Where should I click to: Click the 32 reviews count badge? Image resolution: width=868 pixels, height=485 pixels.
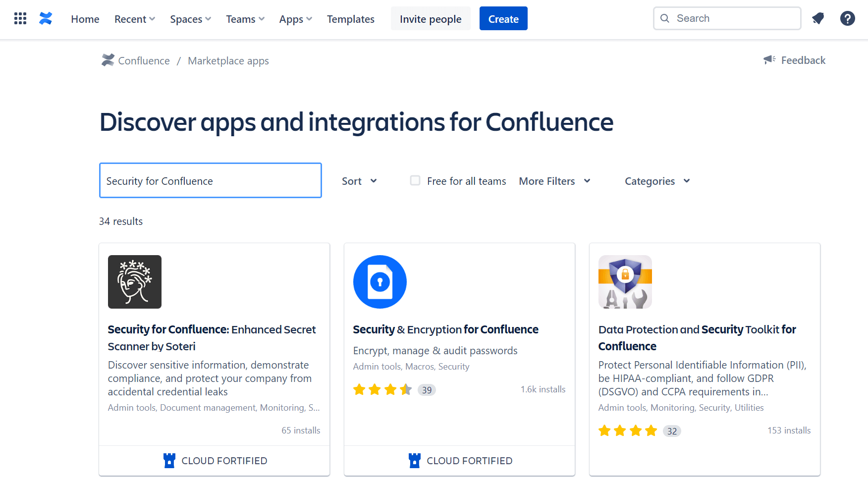tap(672, 431)
